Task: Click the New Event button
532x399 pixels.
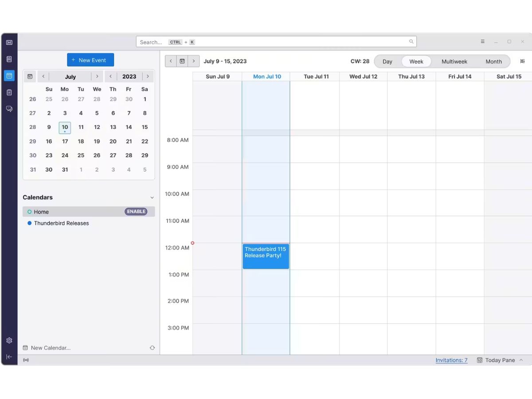Action: point(90,60)
